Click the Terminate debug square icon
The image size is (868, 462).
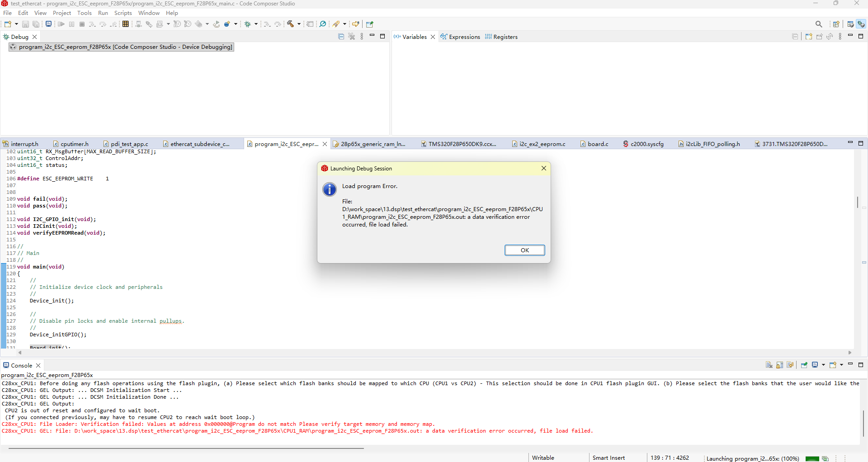pyautogui.click(x=82, y=24)
